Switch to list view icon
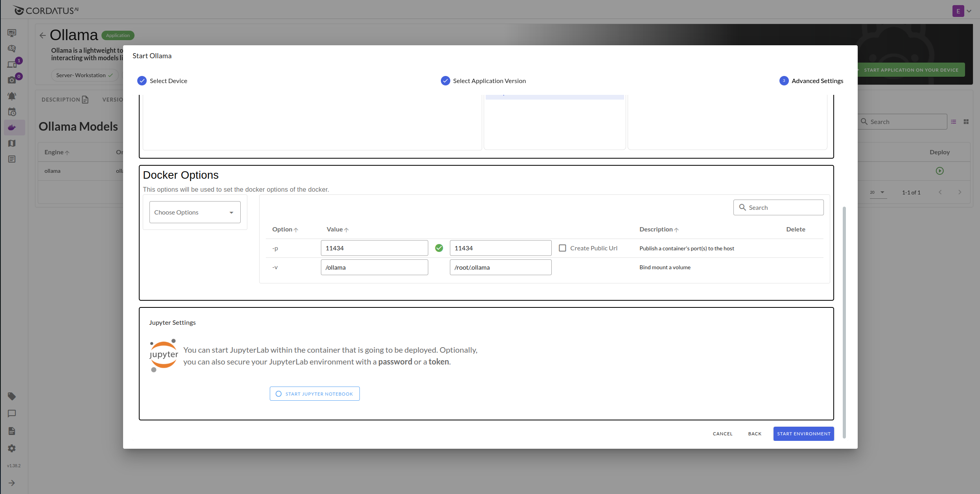The width and height of the screenshot is (980, 494). pyautogui.click(x=953, y=122)
